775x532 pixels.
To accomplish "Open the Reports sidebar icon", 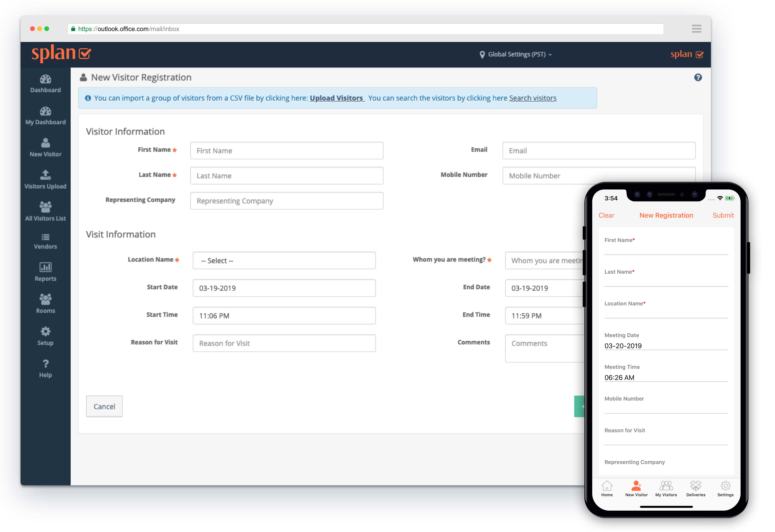I will coord(45,267).
